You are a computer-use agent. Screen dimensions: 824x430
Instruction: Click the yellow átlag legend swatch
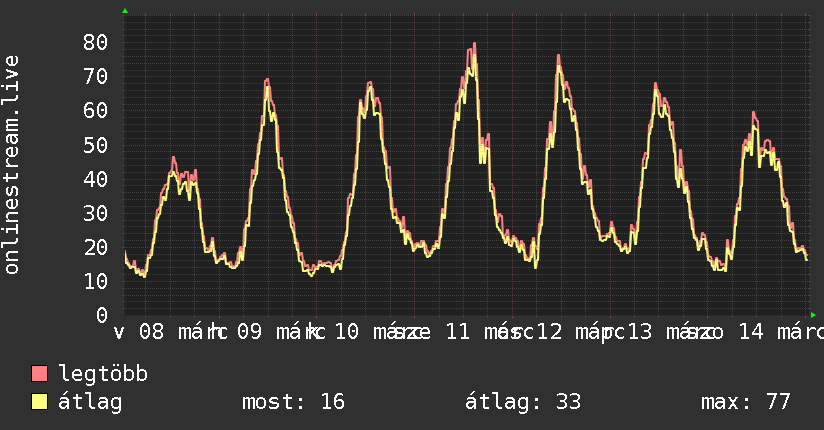[39, 402]
